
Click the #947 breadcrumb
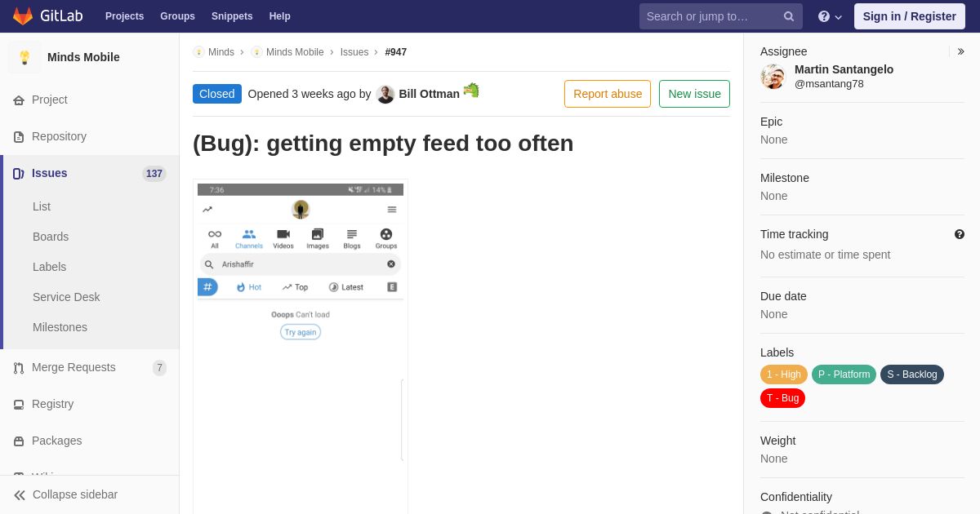[x=396, y=52]
